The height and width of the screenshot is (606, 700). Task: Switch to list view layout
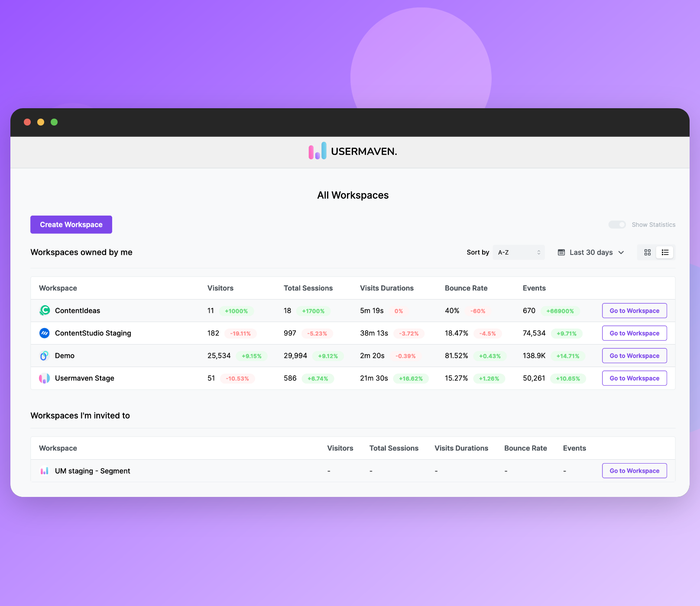point(665,252)
